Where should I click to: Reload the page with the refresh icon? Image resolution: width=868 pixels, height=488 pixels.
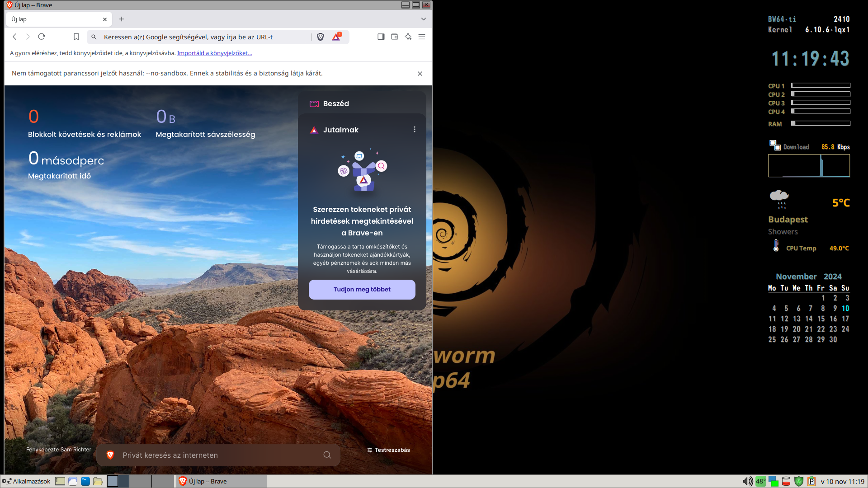(x=42, y=37)
